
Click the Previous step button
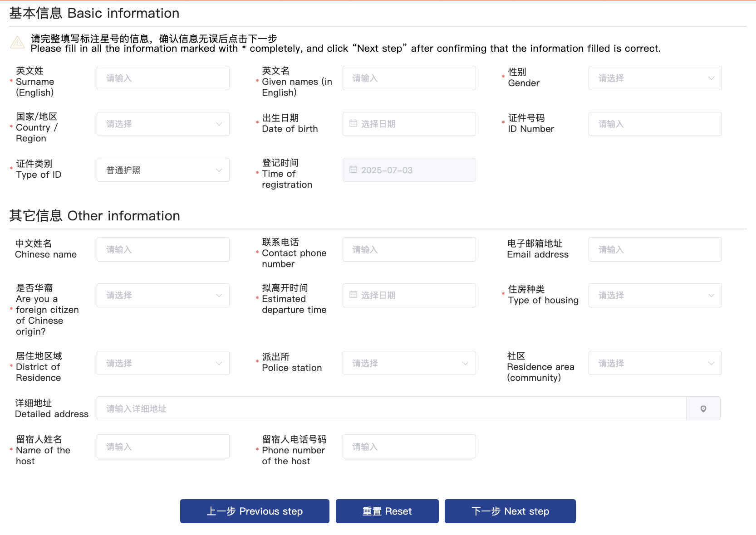255,511
